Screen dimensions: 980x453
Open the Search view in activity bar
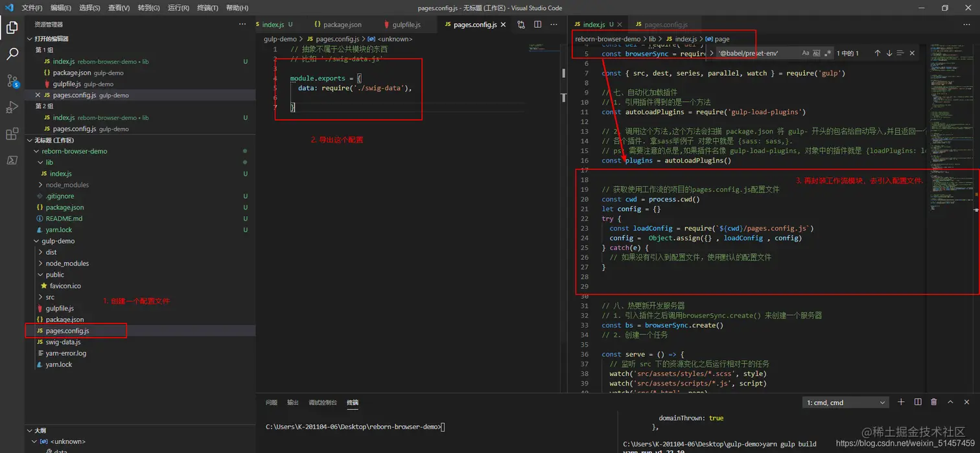[x=12, y=54]
